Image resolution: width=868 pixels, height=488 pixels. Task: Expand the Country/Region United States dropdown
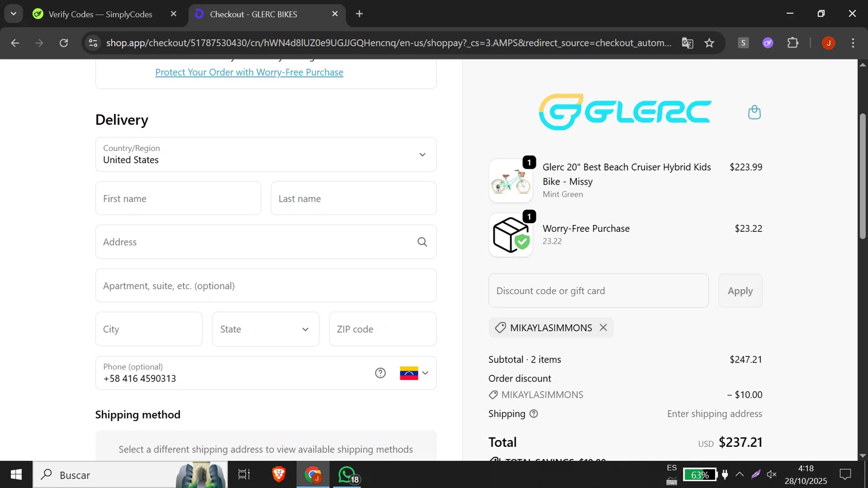point(266,154)
